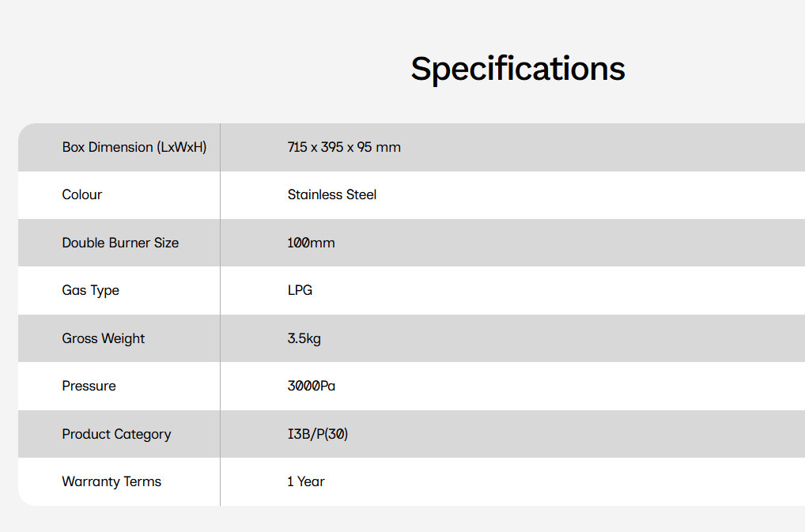Click the LPG gas type value
This screenshot has height=532, width=805.
[x=300, y=290]
